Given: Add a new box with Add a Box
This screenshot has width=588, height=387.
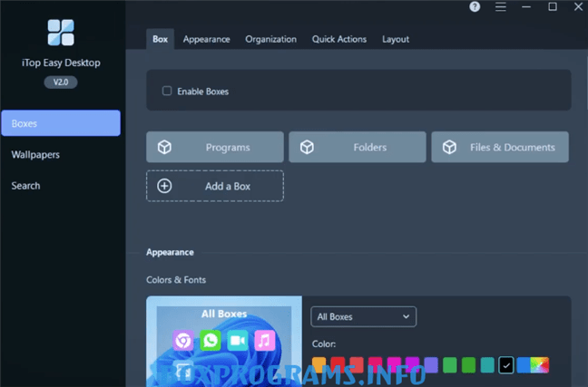Looking at the screenshot, I should [x=215, y=186].
